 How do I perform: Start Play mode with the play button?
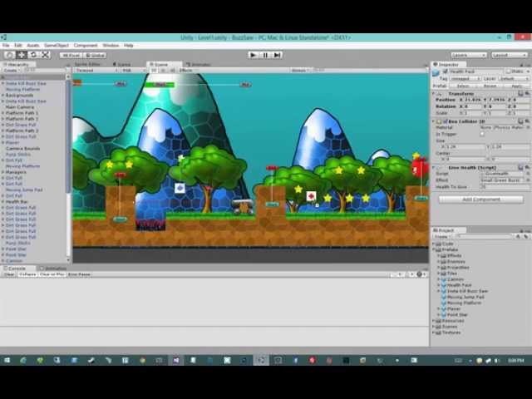(x=253, y=55)
